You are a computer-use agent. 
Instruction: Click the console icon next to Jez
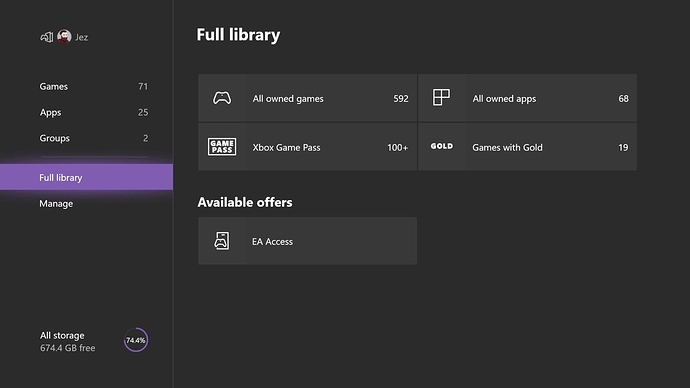pyautogui.click(x=47, y=37)
